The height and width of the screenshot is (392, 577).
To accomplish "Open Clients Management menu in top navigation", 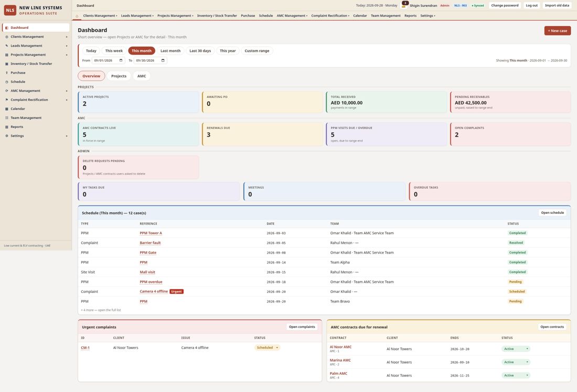I will click(x=100, y=16).
